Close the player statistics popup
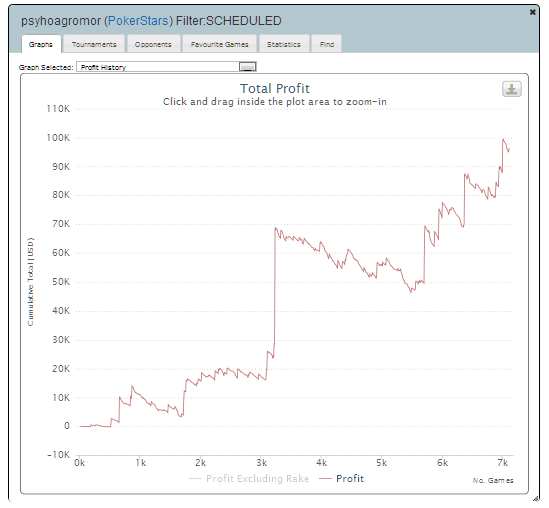 coord(533,12)
